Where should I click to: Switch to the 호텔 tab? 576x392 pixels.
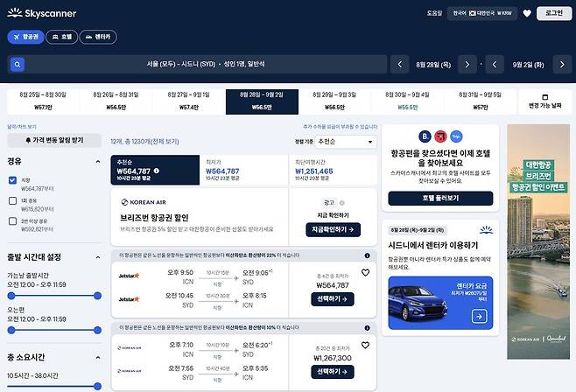click(61, 37)
